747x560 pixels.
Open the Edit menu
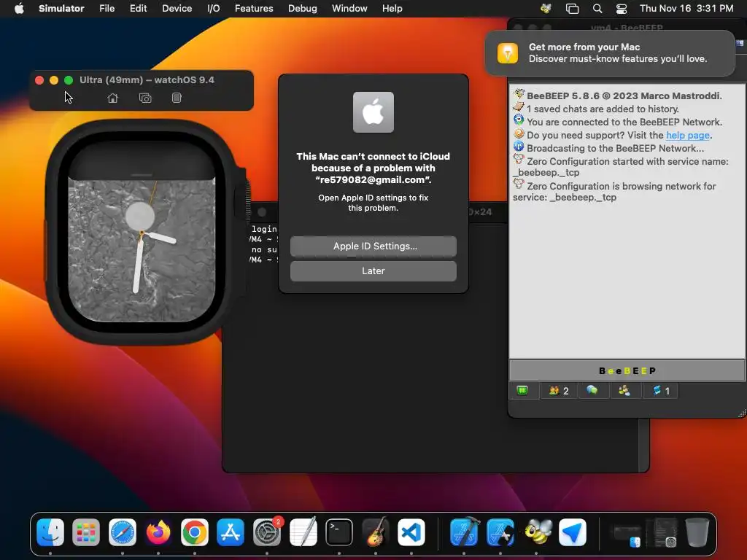point(138,8)
